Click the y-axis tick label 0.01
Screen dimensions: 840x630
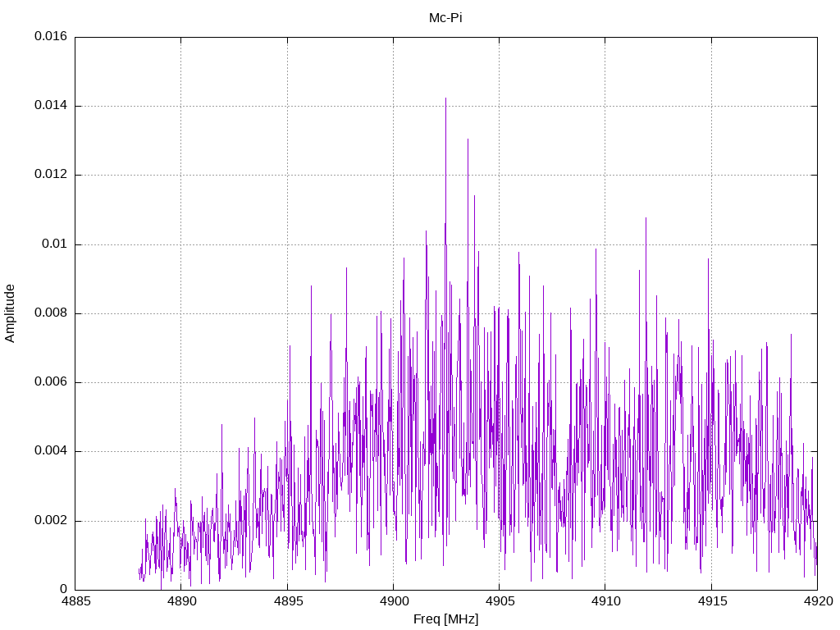click(55, 244)
